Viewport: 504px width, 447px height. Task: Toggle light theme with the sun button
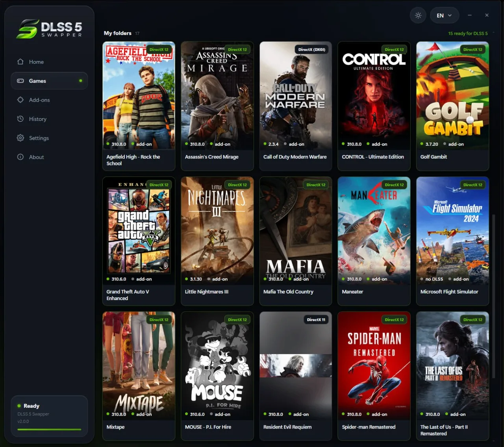pos(418,15)
